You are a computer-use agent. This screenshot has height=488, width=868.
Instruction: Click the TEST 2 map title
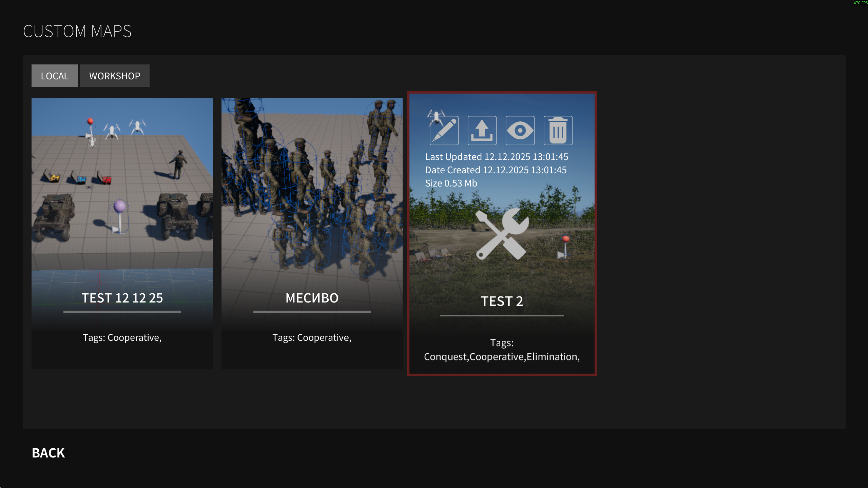tap(502, 301)
